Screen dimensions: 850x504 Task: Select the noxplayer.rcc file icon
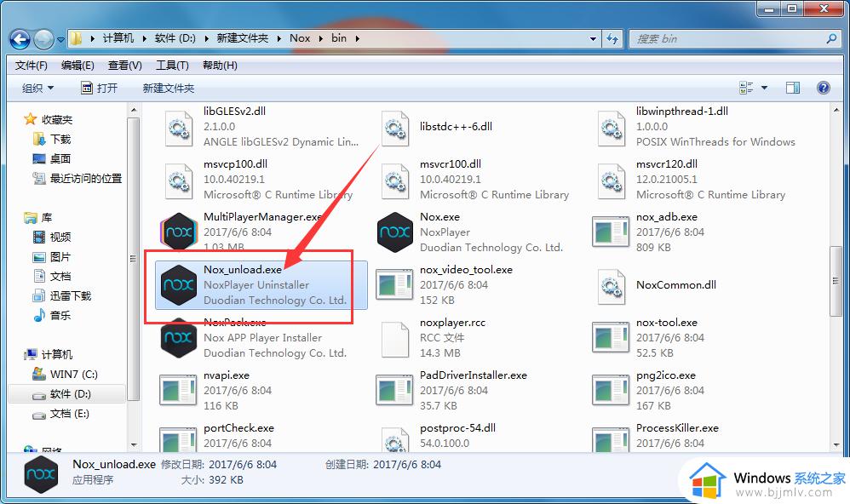pyautogui.click(x=395, y=339)
